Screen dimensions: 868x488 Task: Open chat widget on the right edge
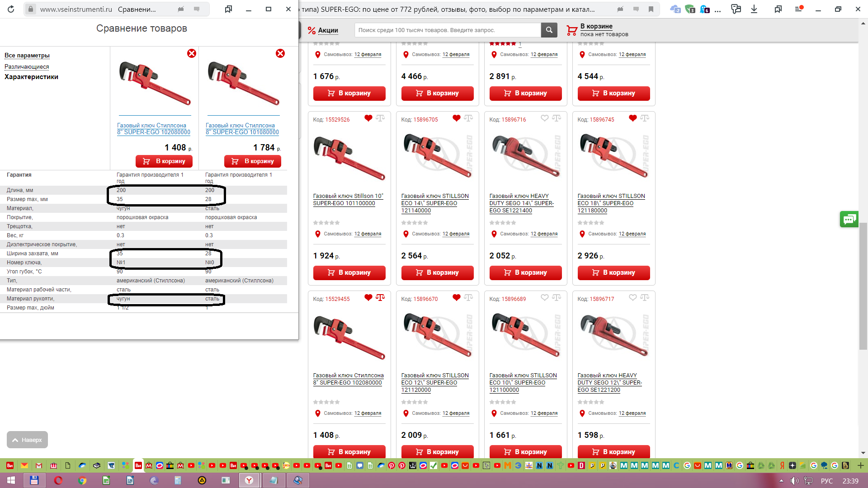click(849, 220)
